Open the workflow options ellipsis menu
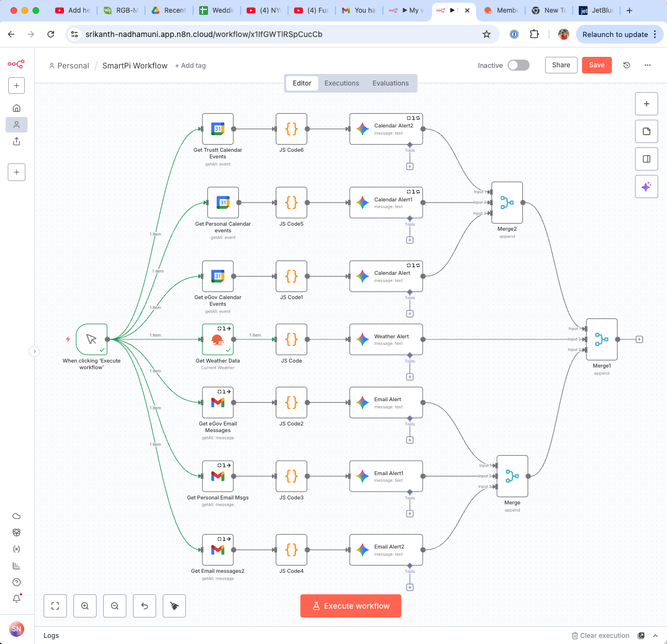 647,65
